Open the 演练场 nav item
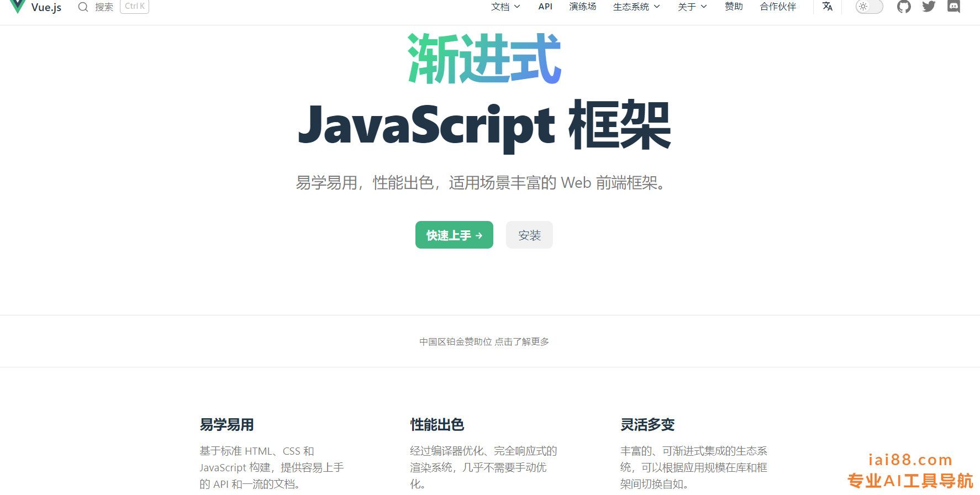The height and width of the screenshot is (495, 980). coord(583,7)
